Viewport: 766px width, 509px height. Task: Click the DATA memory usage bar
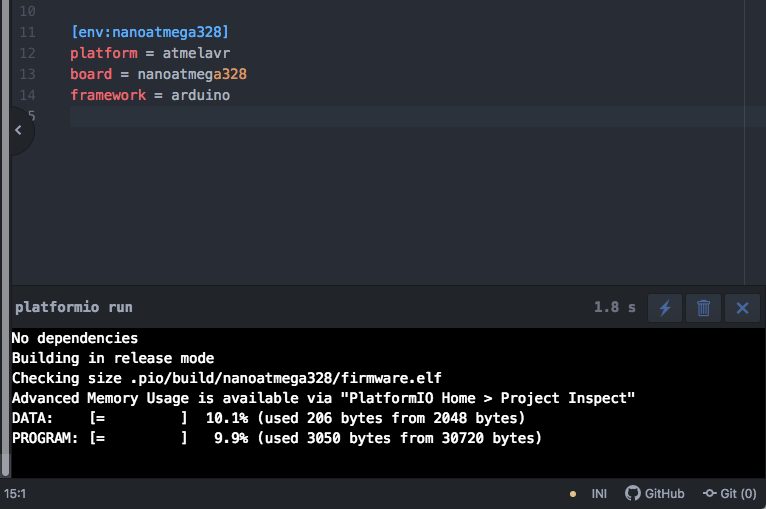pos(138,417)
